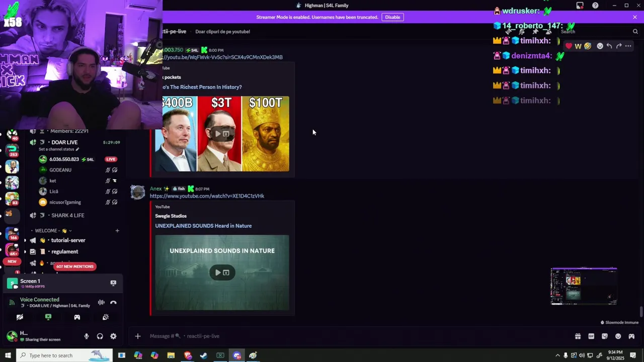Open the soundboard icon
Viewport: 644px width, 362px height.
pos(106,317)
